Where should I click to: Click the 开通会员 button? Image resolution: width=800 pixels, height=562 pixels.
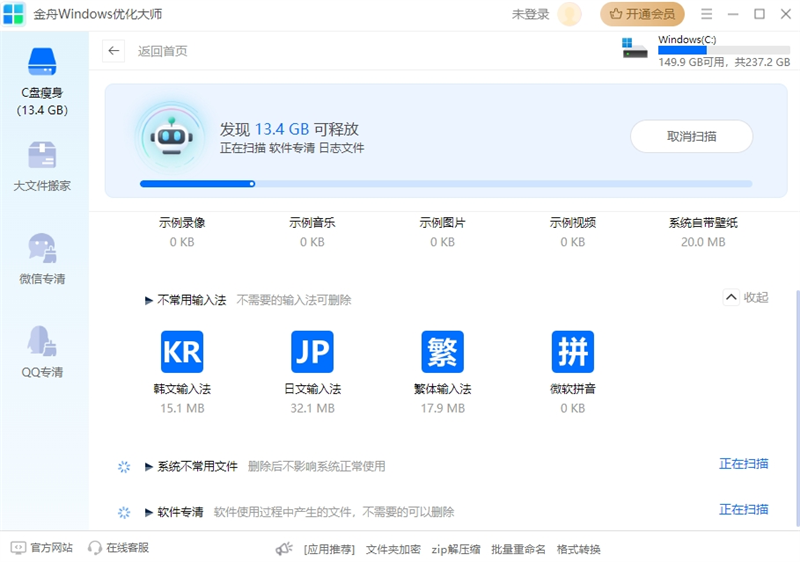click(642, 14)
